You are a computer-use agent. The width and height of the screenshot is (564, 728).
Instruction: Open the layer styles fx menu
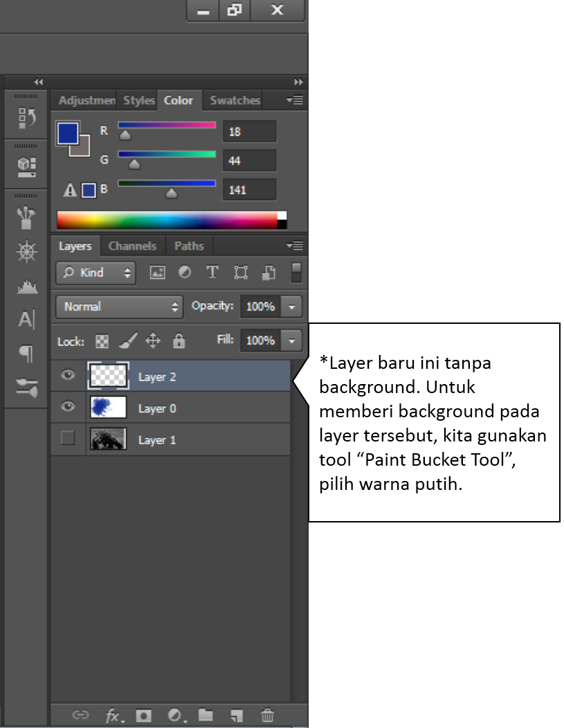click(112, 716)
